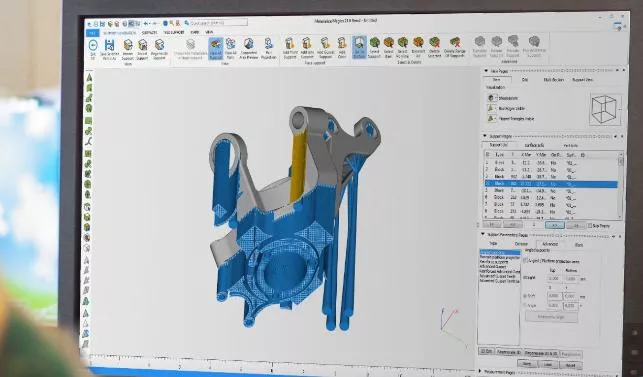Open the Type tab in Support Parameters

point(493,244)
